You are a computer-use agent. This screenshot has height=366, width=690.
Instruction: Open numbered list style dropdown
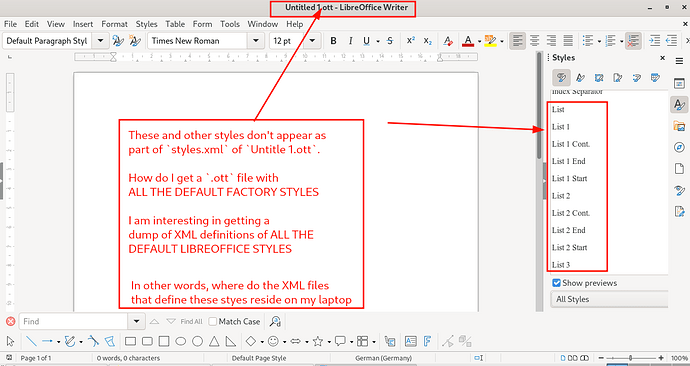pyautogui.click(x=621, y=41)
